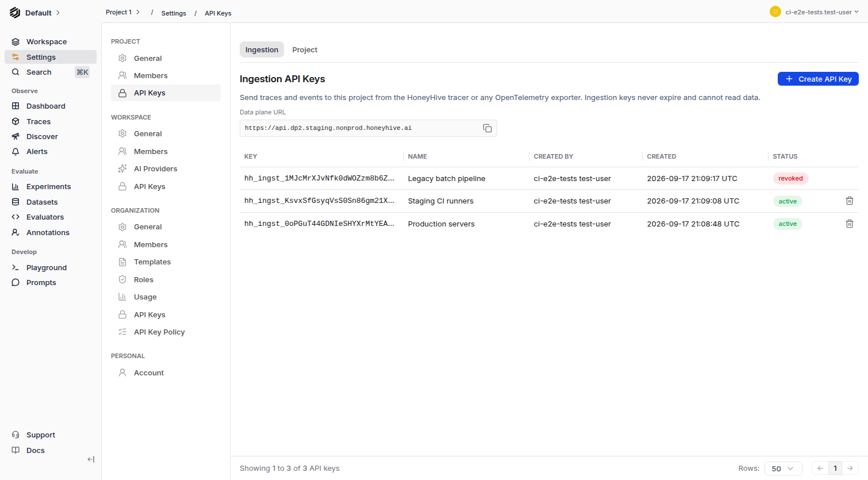Viewport: 868px width, 480px height.
Task: Click the API Key Policy checklist icon
Action: [122, 332]
